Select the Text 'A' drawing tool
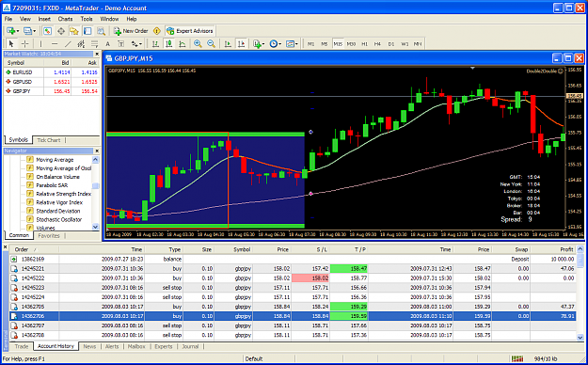 click(x=107, y=44)
